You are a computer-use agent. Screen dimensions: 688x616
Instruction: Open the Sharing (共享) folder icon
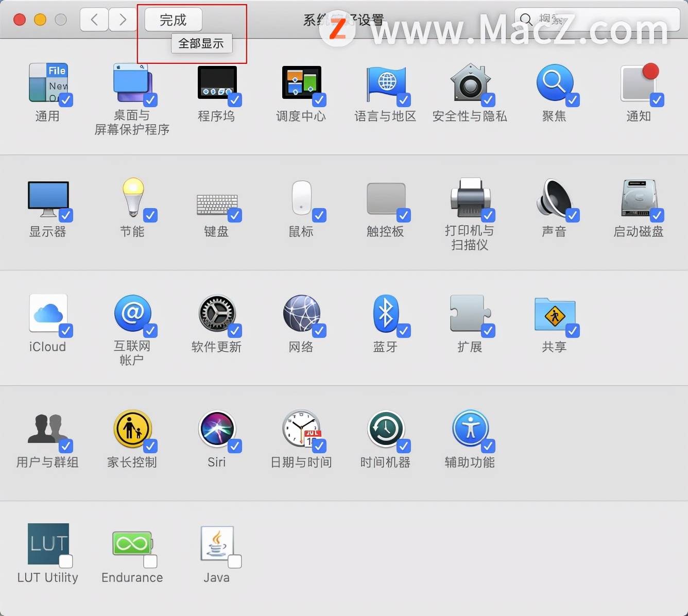tap(555, 314)
